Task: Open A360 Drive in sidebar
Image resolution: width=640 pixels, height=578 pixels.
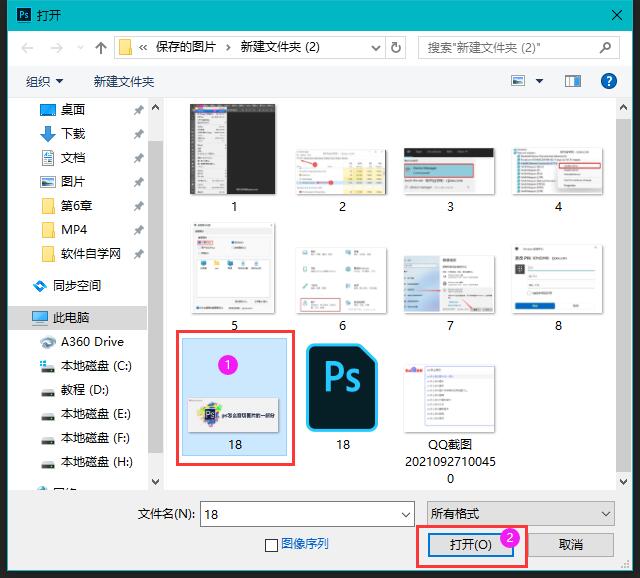Action: tap(92, 342)
